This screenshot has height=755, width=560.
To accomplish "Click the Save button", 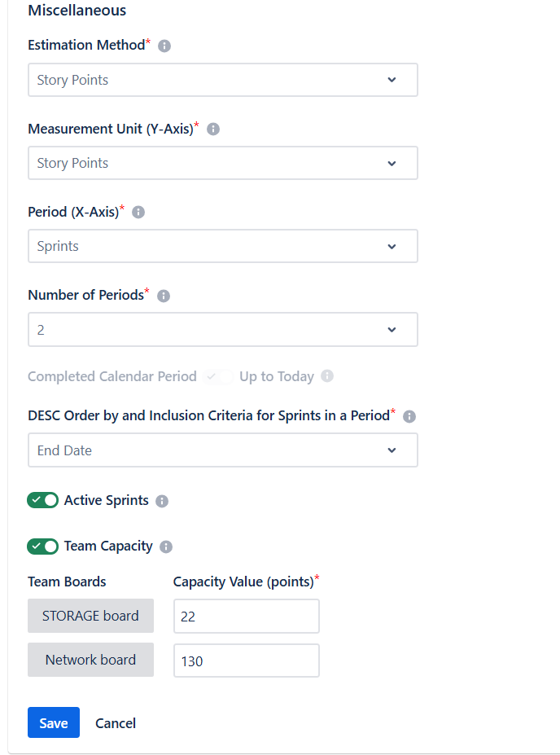I will (x=54, y=722).
